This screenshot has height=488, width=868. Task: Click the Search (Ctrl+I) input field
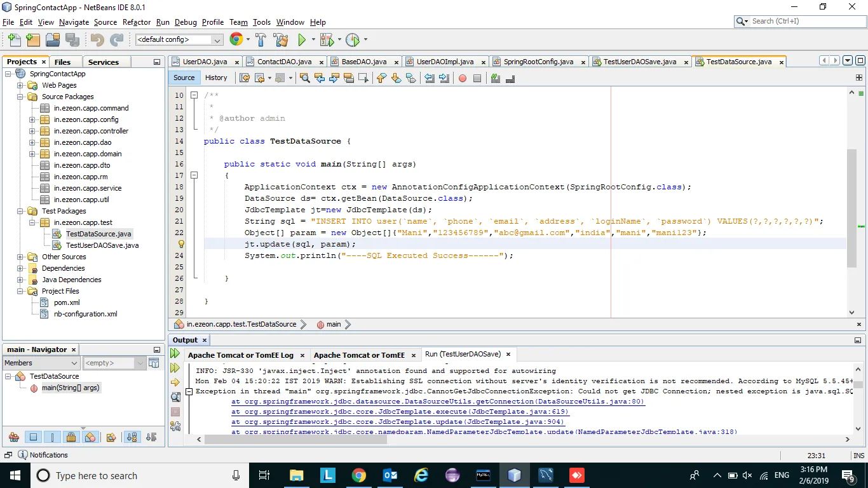tap(803, 21)
